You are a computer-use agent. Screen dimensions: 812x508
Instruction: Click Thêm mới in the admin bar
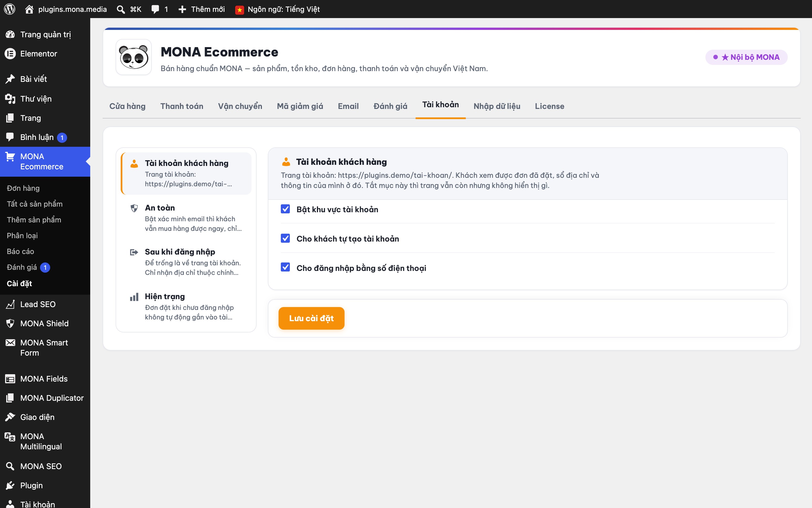(x=208, y=9)
